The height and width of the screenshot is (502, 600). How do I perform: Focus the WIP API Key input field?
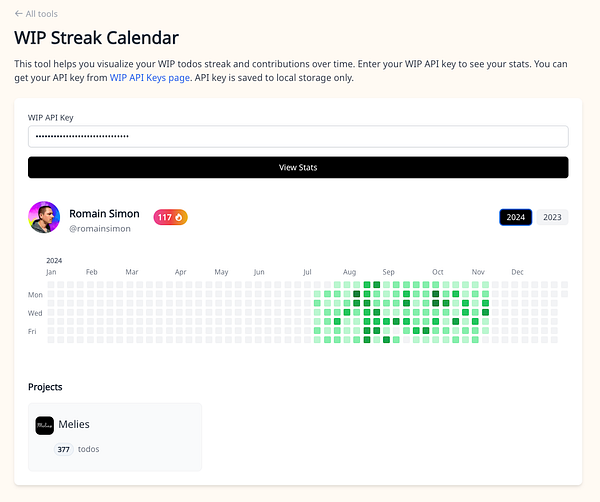tap(298, 136)
